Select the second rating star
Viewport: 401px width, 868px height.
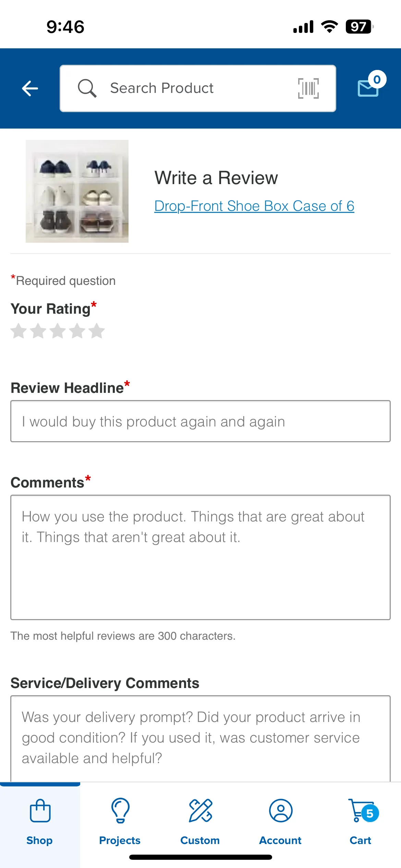tap(38, 331)
